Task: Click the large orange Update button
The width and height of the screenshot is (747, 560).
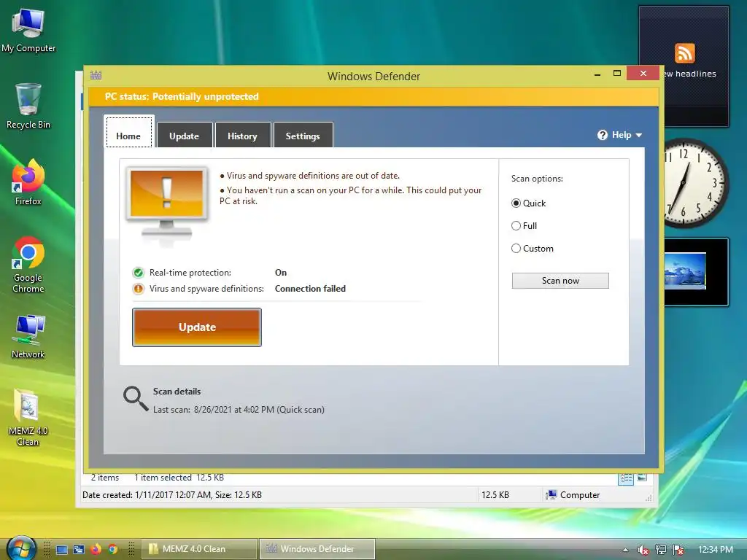Action: (x=197, y=327)
